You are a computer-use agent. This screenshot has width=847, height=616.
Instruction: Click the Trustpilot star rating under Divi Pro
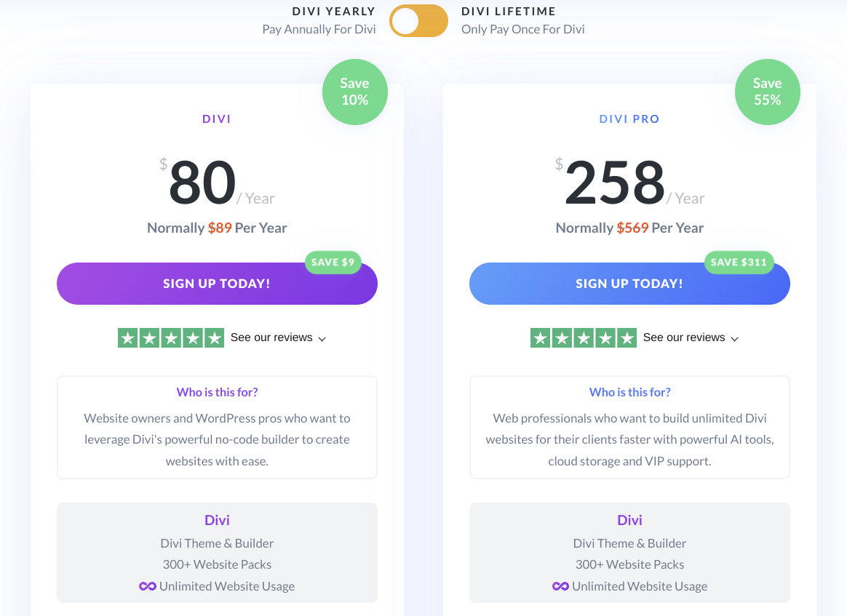(x=584, y=337)
